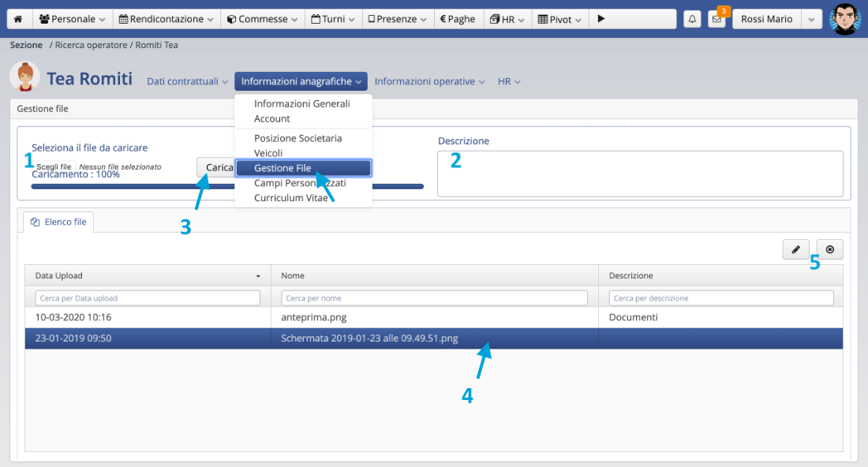Viewport: 868px width, 467px height.
Task: Click the home icon in top navigation
Action: (18, 19)
